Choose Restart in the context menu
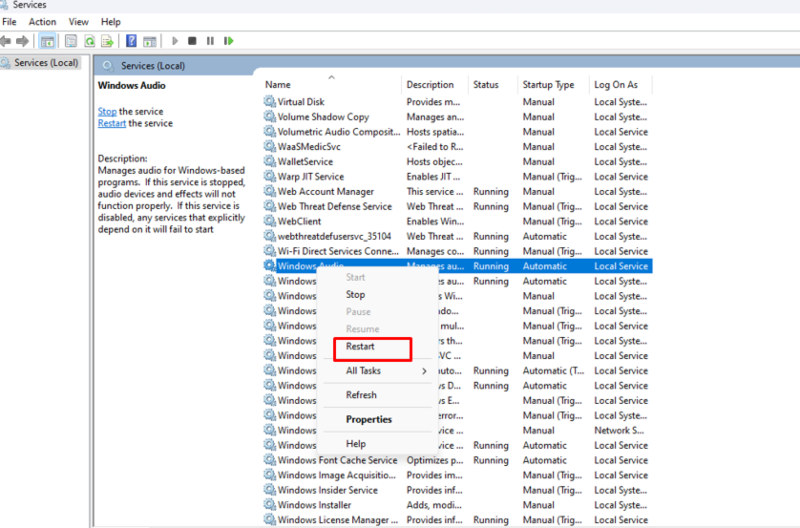Viewport: 800px width, 528px height. (360, 346)
